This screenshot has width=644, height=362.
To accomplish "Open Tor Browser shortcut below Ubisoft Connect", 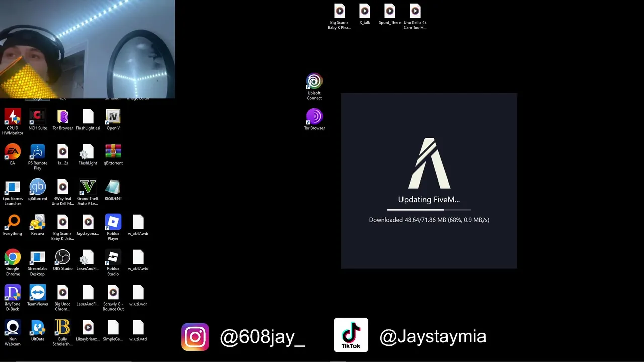I will point(314,120).
